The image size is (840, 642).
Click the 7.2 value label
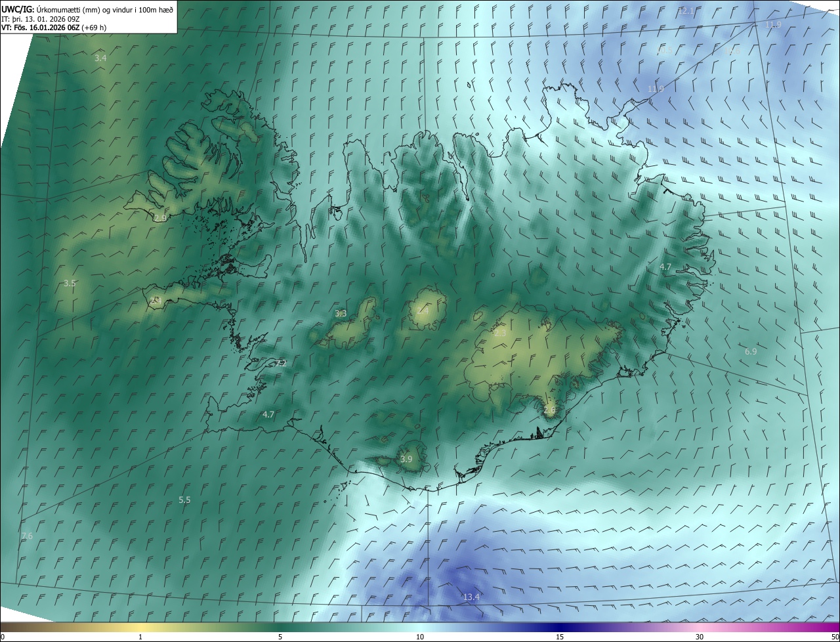(281, 363)
